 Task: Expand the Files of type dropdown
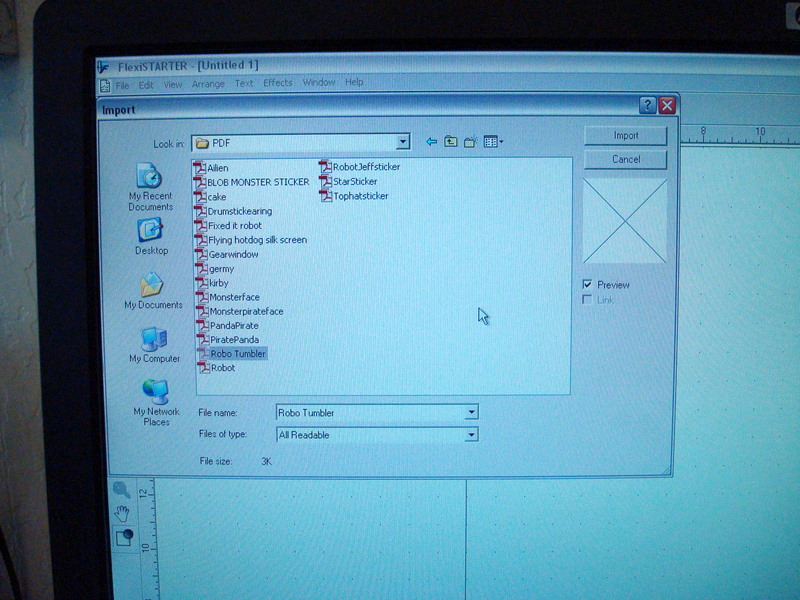pos(471,435)
